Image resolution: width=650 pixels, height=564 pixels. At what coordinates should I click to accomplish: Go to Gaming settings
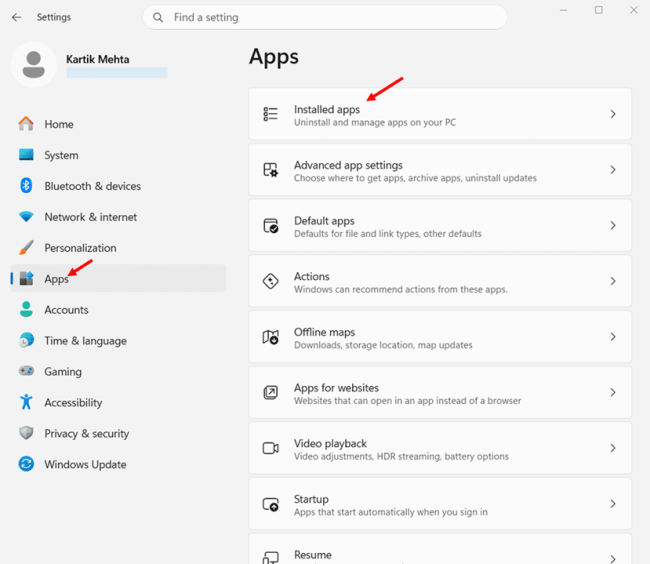[x=119, y=371]
